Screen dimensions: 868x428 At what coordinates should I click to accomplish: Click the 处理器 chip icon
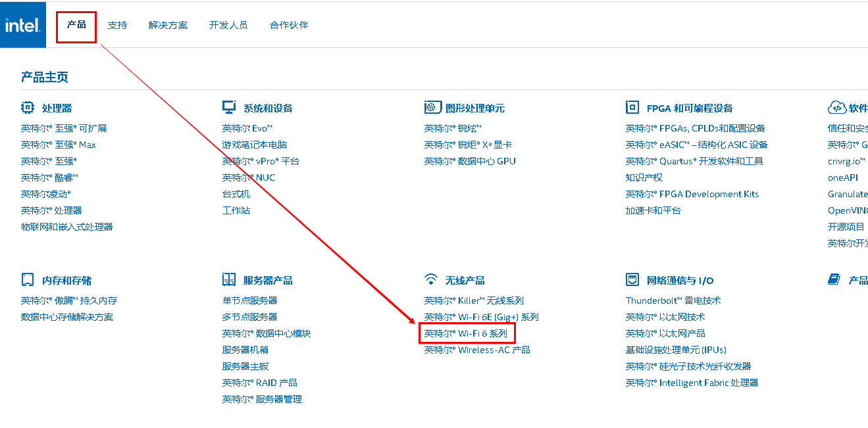[x=27, y=108]
